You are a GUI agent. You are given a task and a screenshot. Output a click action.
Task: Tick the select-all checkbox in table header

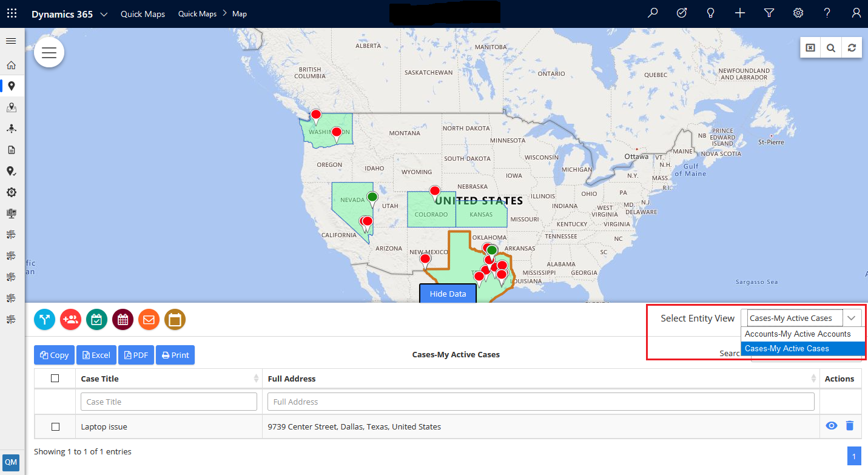(55, 378)
